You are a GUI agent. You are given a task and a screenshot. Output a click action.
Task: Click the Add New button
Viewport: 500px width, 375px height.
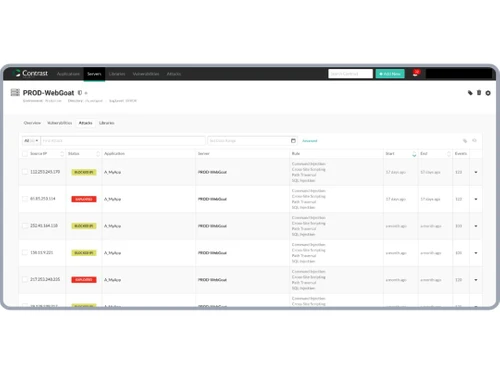pyautogui.click(x=390, y=74)
